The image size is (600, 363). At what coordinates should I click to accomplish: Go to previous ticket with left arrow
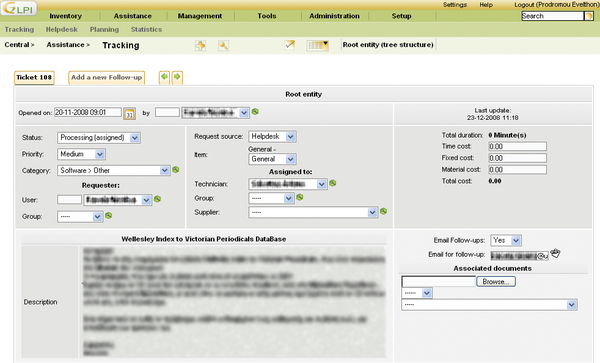point(164,77)
